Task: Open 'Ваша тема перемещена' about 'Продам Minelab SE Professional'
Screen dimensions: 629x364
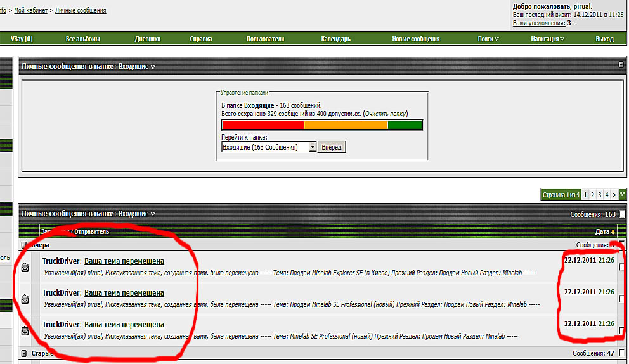Action: pos(124,293)
